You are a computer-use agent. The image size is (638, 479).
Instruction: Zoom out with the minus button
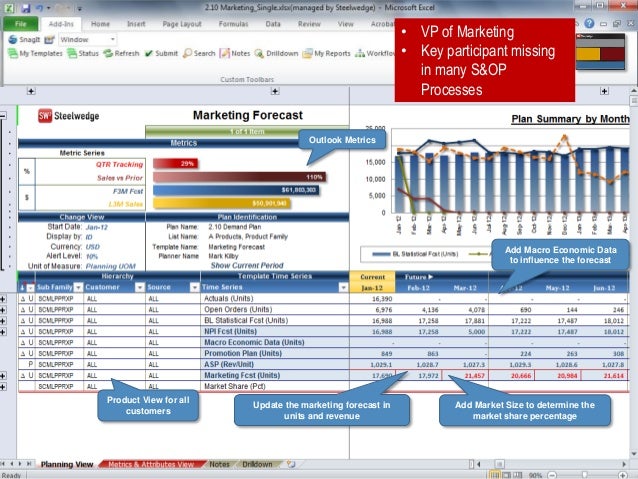pyautogui.click(x=552, y=475)
